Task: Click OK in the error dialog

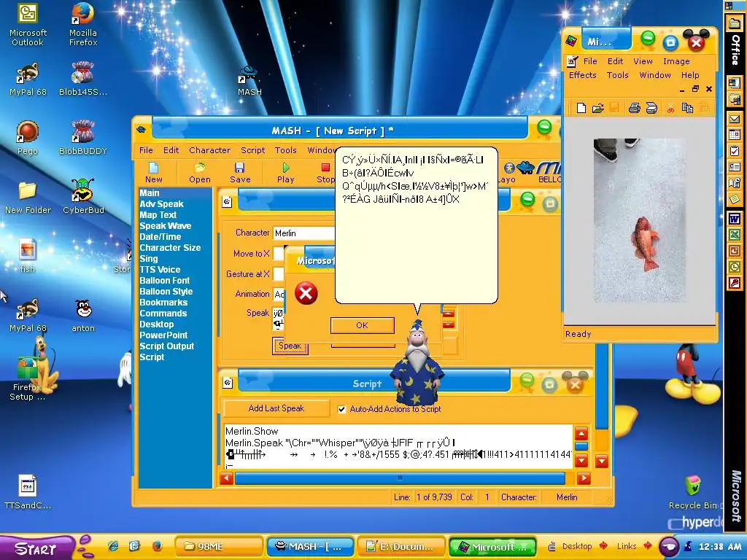Action: click(x=362, y=325)
